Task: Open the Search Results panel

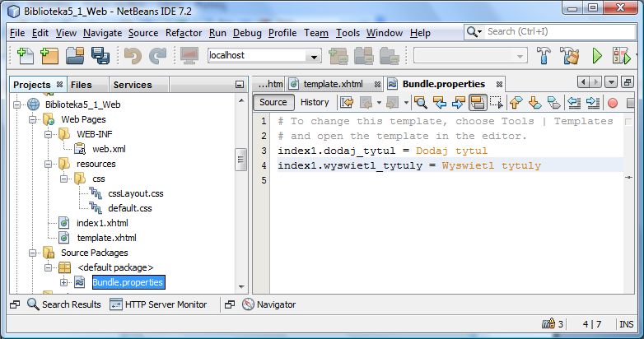Action: point(64,304)
